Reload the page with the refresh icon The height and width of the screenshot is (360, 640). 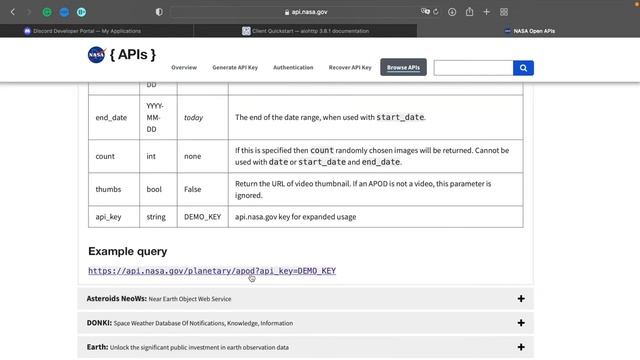pyautogui.click(x=436, y=12)
